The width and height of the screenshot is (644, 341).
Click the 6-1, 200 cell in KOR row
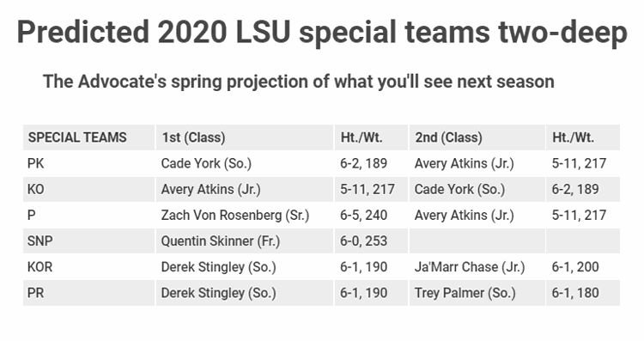(575, 267)
